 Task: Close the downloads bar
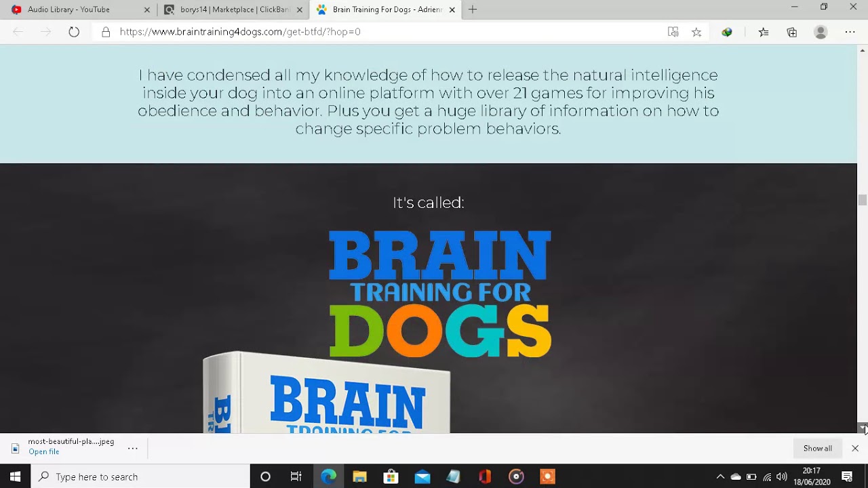pos(855,448)
